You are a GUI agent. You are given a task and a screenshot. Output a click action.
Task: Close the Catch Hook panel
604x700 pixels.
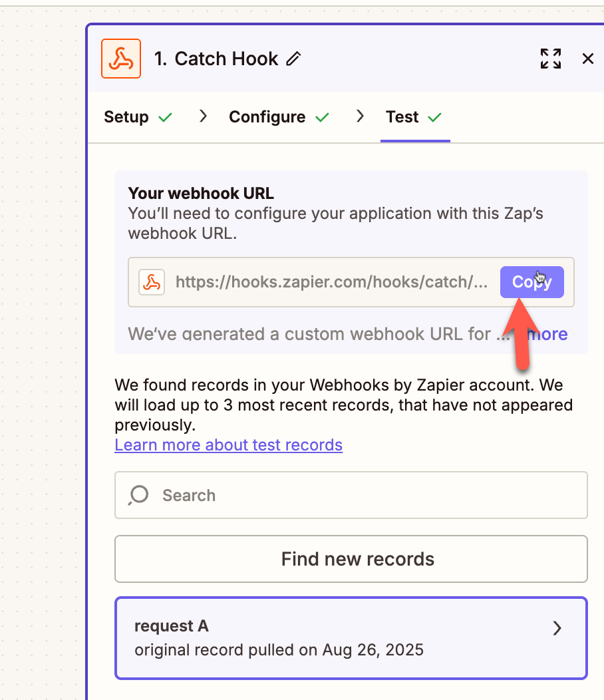tap(587, 59)
